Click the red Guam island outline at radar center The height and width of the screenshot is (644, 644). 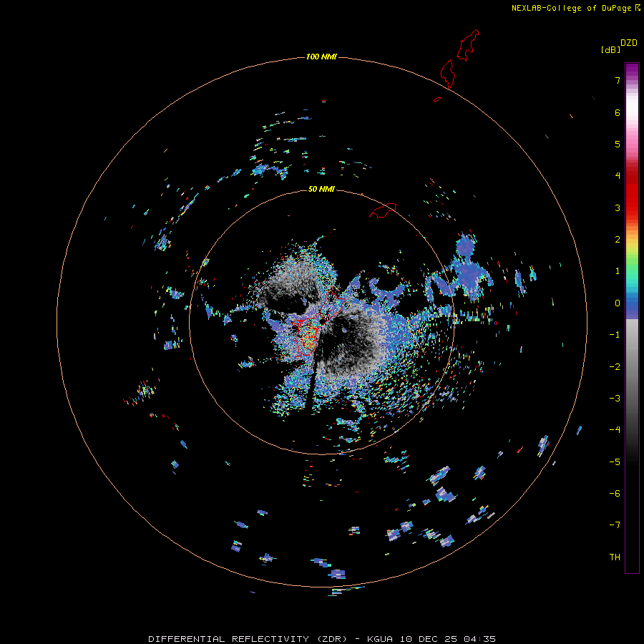(x=317, y=323)
